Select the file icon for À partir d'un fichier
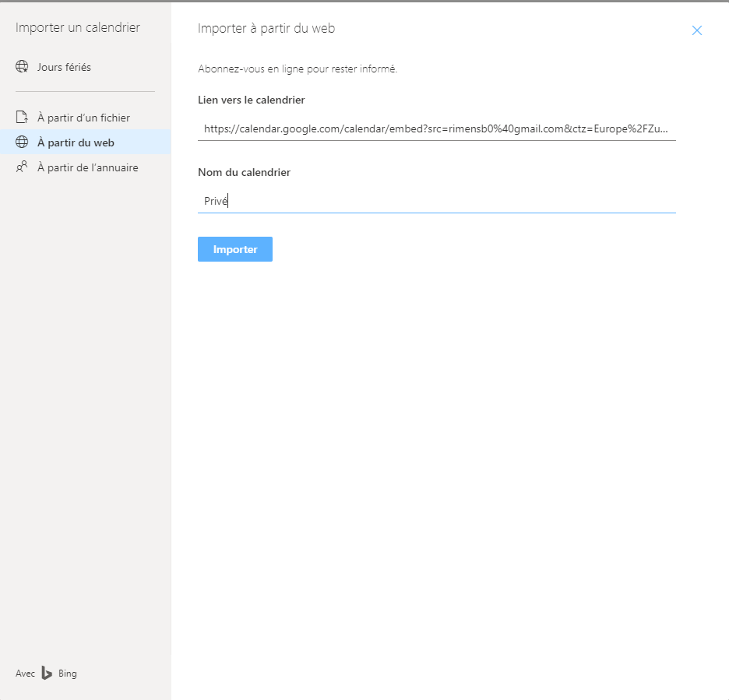 23,118
